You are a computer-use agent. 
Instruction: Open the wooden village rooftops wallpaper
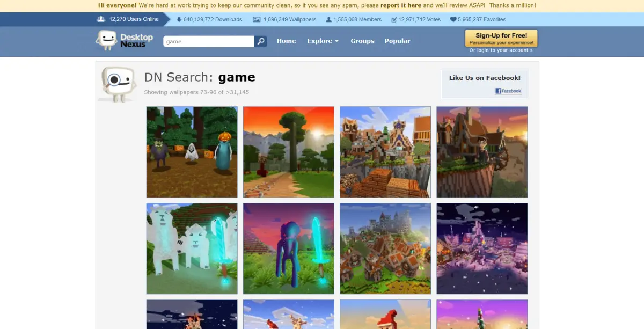pos(385,152)
